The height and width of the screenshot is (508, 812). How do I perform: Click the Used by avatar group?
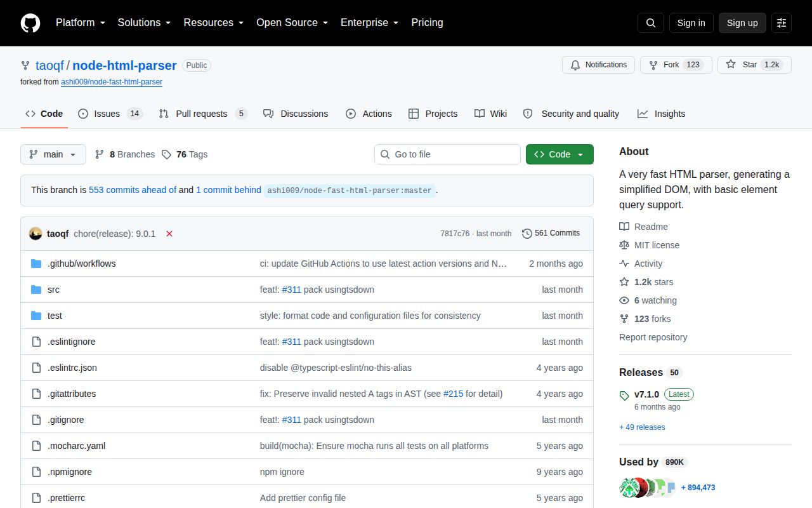647,488
